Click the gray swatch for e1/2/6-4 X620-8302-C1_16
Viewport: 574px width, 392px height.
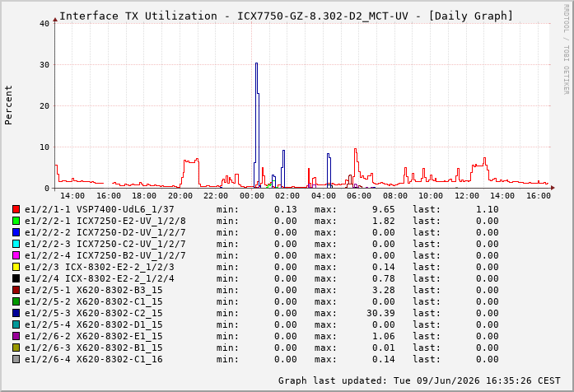pos(16,359)
